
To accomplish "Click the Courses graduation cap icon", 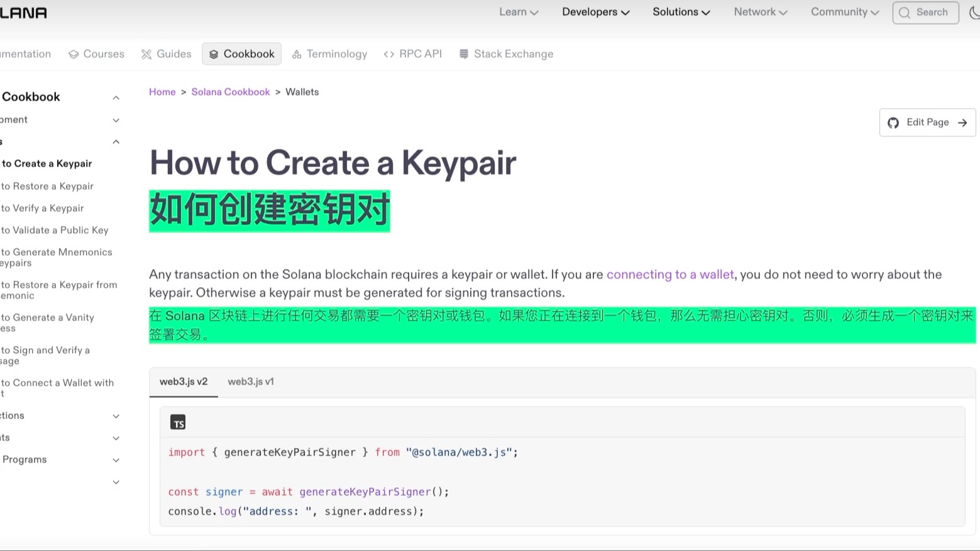I will [74, 54].
